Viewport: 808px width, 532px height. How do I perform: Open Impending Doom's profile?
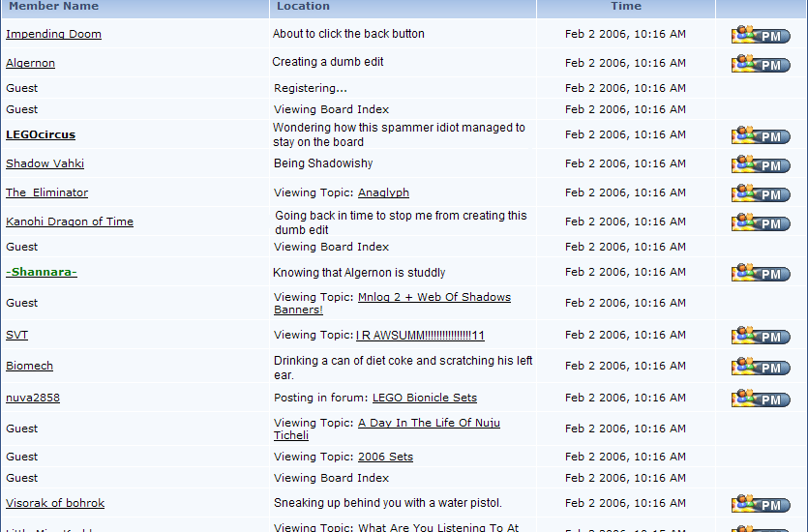click(x=53, y=34)
